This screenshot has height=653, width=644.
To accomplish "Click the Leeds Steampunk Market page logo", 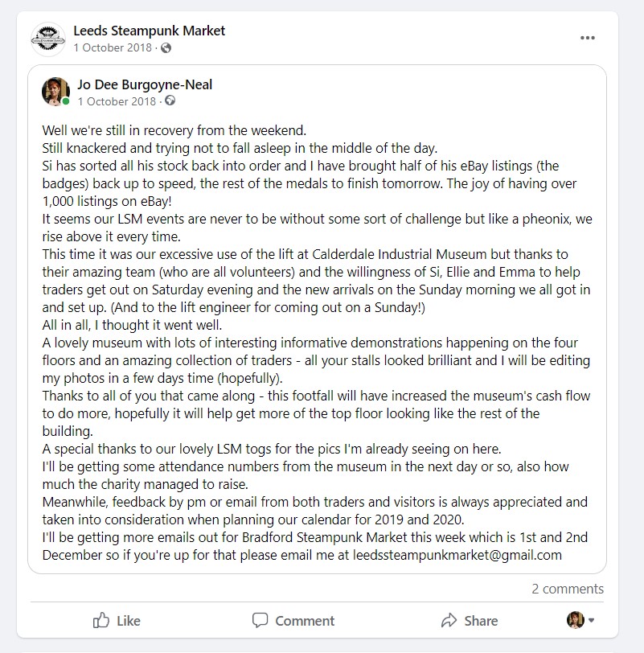I will tap(47, 39).
